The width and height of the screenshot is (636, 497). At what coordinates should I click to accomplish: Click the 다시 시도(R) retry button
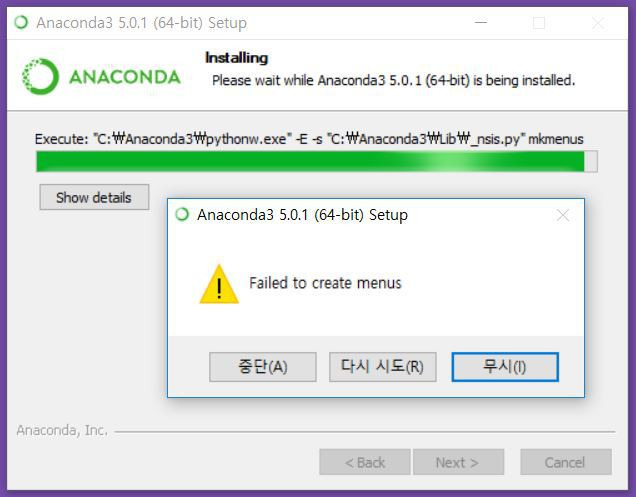point(382,367)
